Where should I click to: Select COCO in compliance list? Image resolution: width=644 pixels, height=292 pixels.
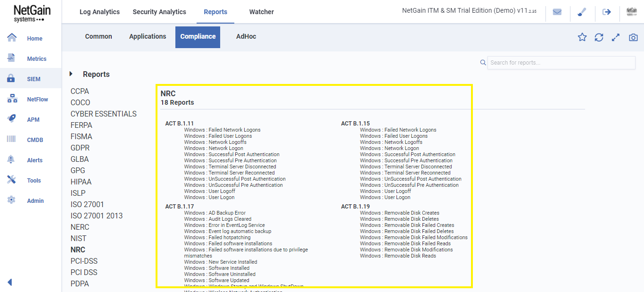(80, 102)
